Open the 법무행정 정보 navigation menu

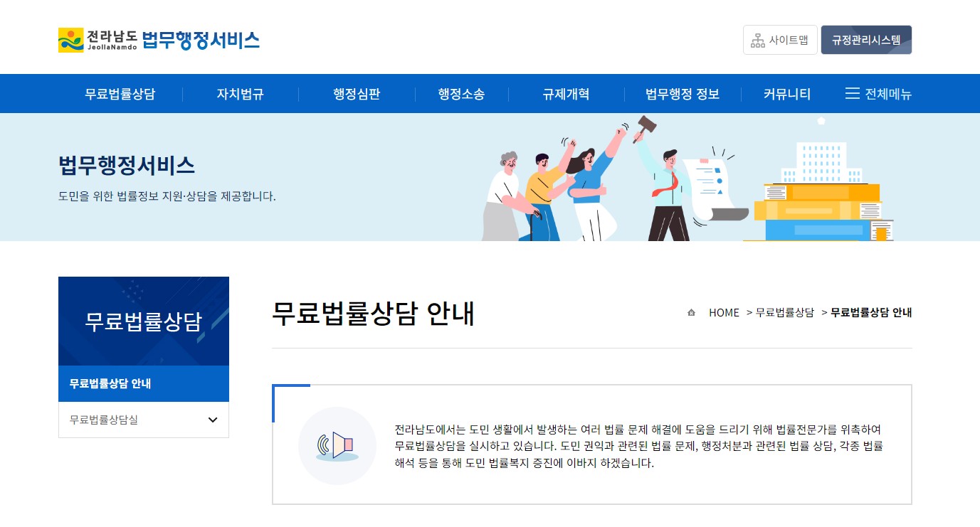[x=683, y=94]
